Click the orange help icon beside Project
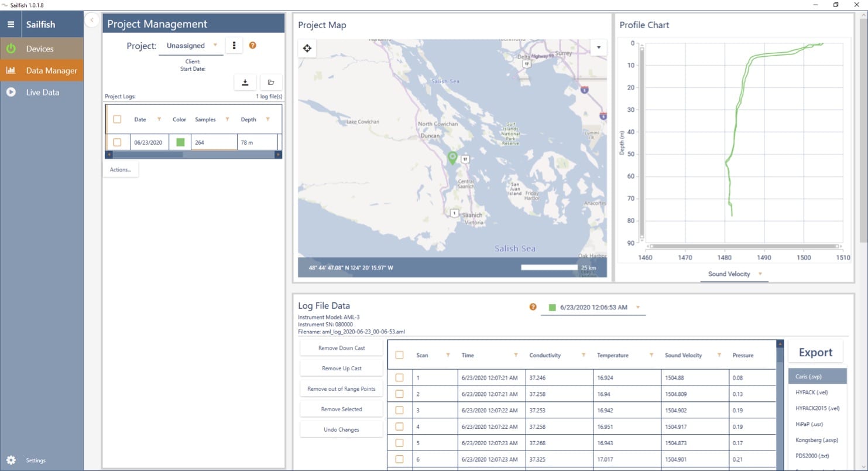 click(x=253, y=45)
